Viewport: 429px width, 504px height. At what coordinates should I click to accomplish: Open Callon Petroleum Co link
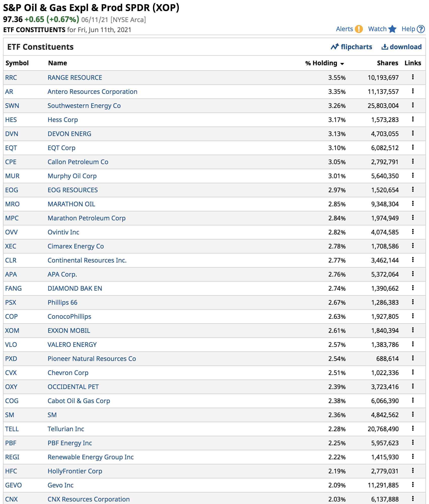(78, 162)
